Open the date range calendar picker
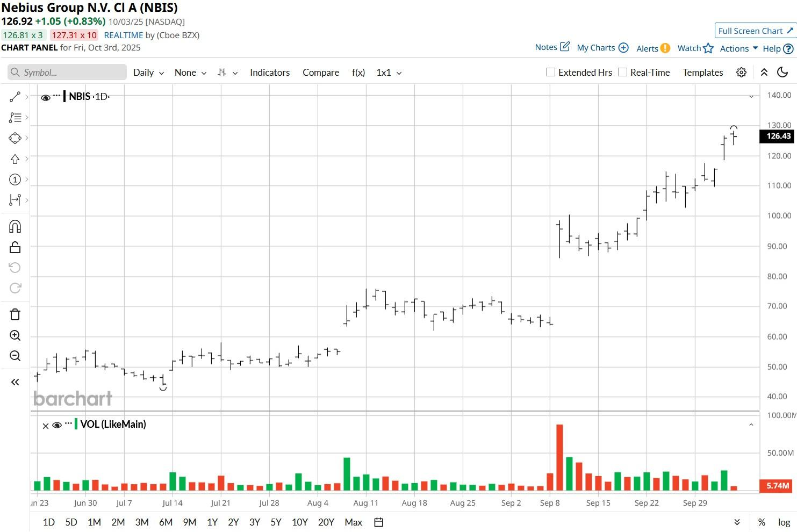 (x=378, y=522)
